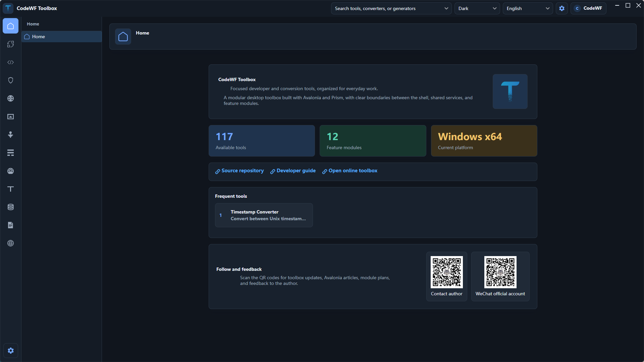The width and height of the screenshot is (644, 362).
Task: Click the WeChat official account QR code
Action: 500,272
